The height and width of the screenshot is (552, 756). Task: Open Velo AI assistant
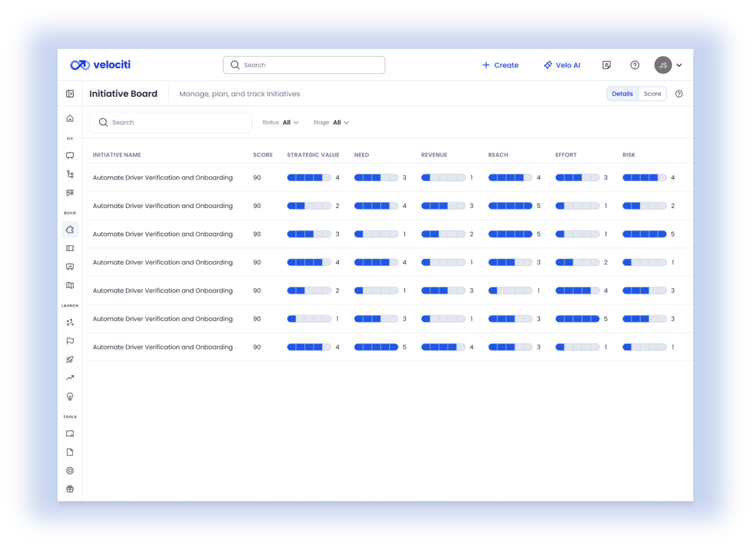[562, 65]
